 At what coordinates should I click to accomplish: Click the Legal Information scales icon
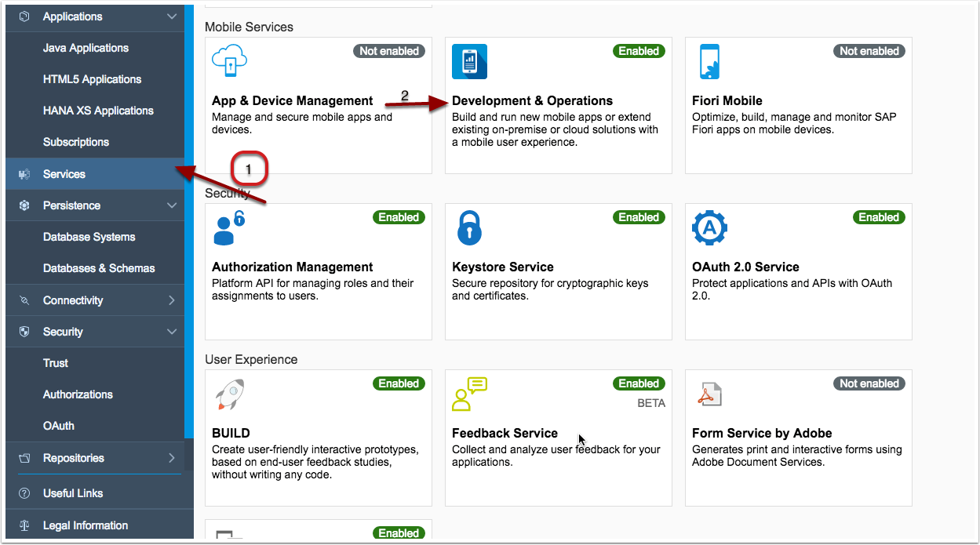(x=24, y=525)
